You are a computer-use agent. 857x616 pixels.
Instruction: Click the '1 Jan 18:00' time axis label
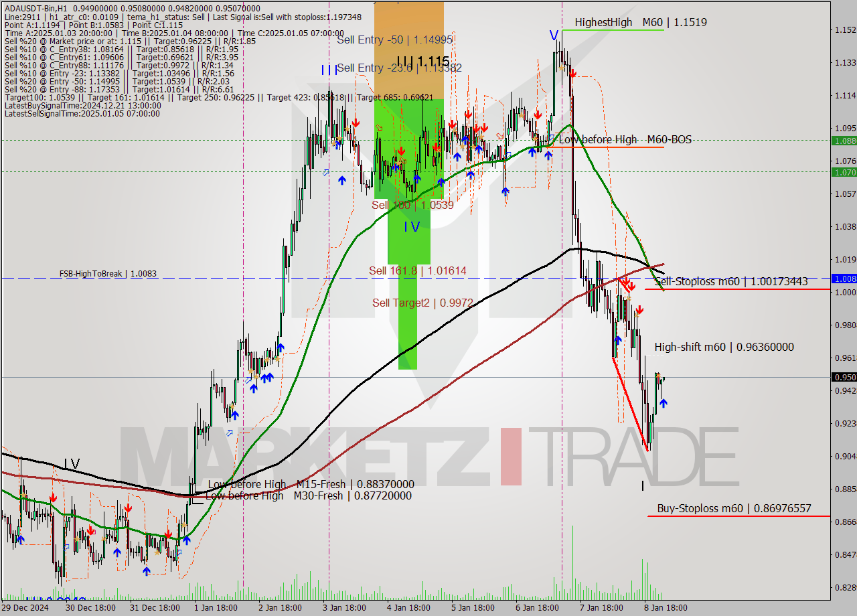[216, 608]
